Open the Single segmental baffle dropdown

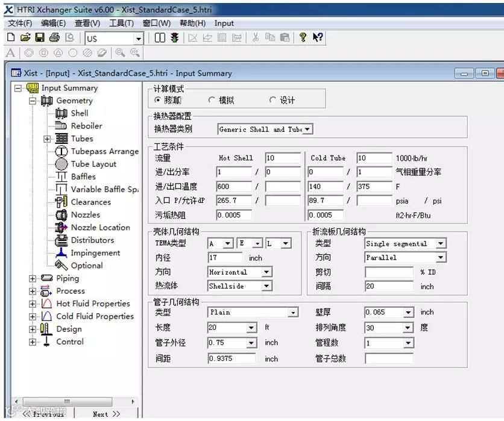click(441, 243)
